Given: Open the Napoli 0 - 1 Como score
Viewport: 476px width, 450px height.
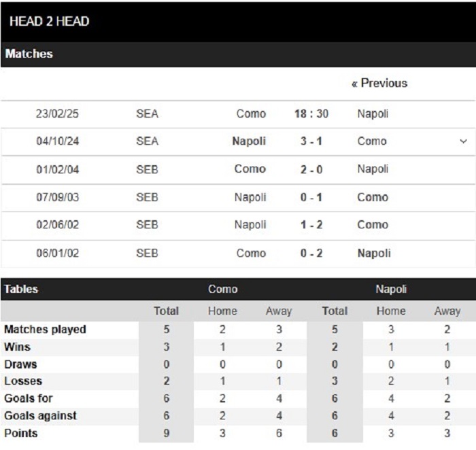Looking at the screenshot, I should click(x=311, y=198).
